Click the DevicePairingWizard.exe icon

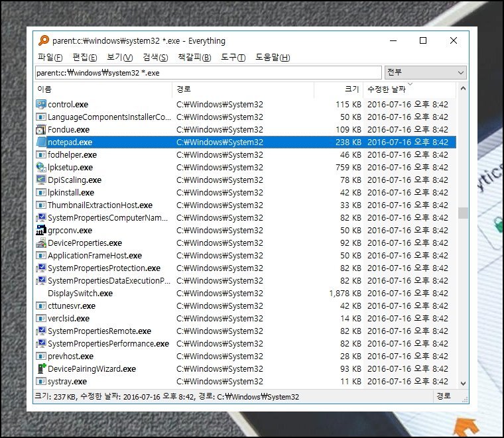click(x=41, y=368)
